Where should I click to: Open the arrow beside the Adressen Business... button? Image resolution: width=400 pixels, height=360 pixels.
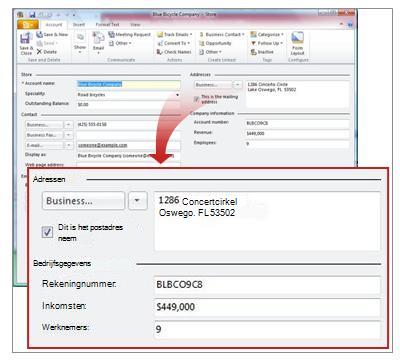(137, 201)
